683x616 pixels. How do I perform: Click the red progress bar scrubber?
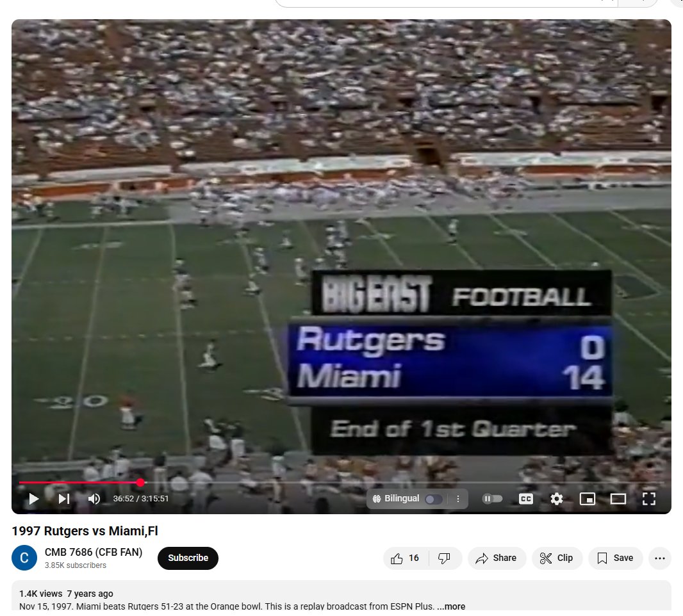[x=140, y=482]
